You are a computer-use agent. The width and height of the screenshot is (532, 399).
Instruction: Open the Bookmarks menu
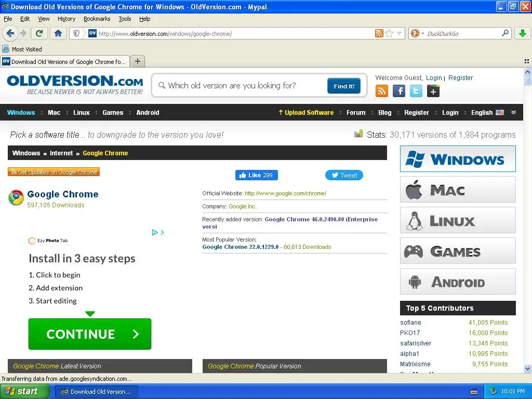pos(97,19)
